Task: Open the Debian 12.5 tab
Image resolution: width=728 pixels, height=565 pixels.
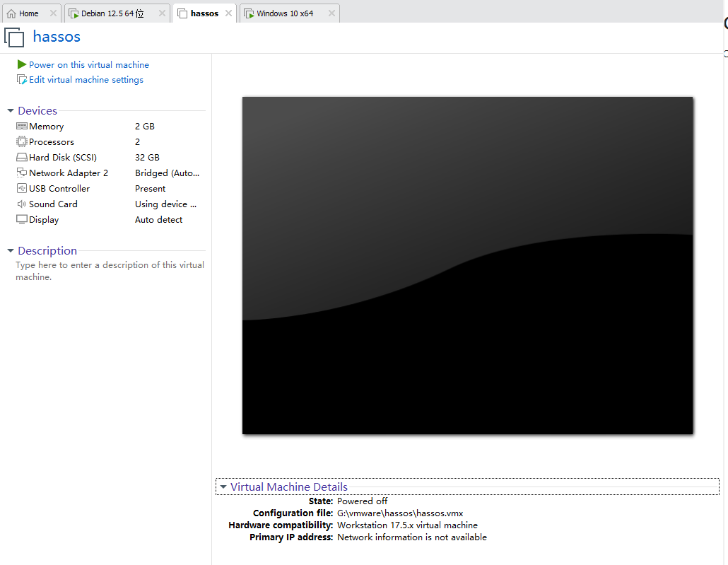Action: (113, 12)
